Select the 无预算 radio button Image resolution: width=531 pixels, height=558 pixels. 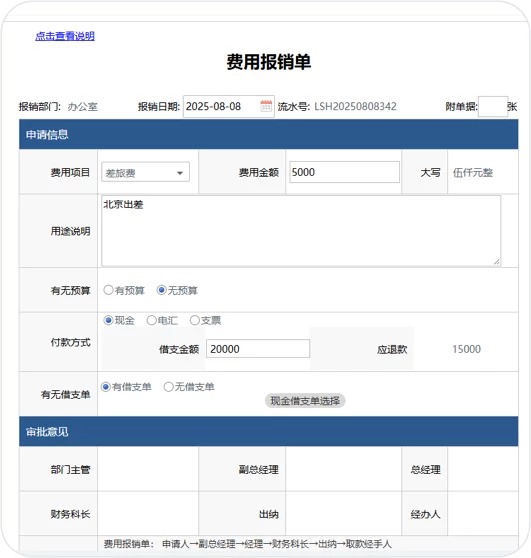pyautogui.click(x=161, y=290)
